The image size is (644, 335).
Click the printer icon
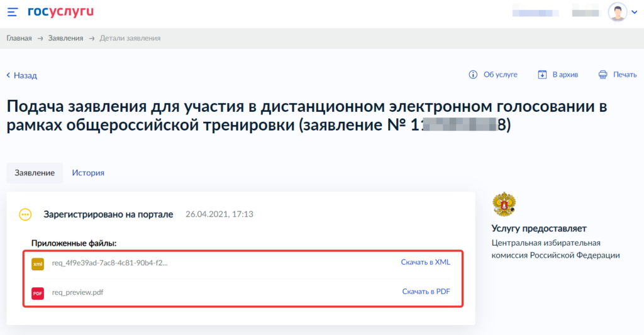tap(603, 75)
